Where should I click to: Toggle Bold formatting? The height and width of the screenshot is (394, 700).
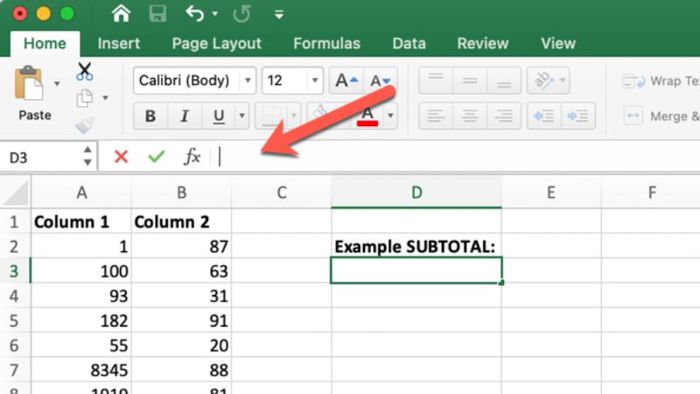point(150,116)
